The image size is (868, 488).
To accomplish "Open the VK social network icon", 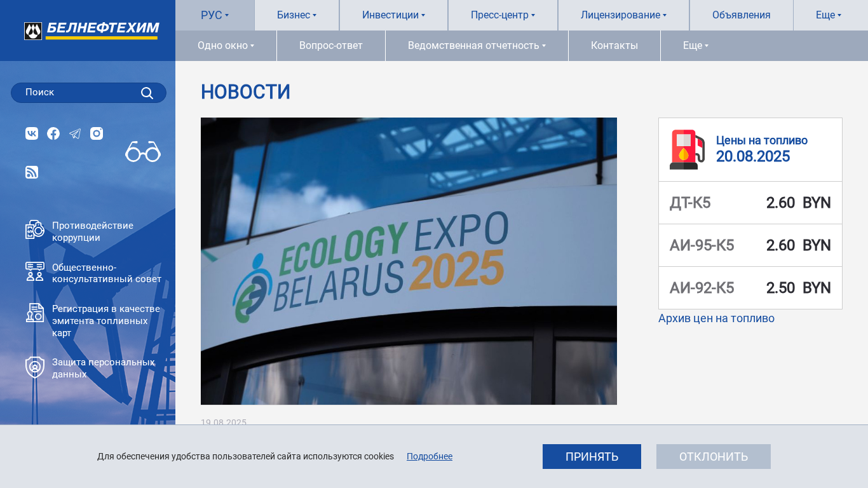I will click(32, 133).
